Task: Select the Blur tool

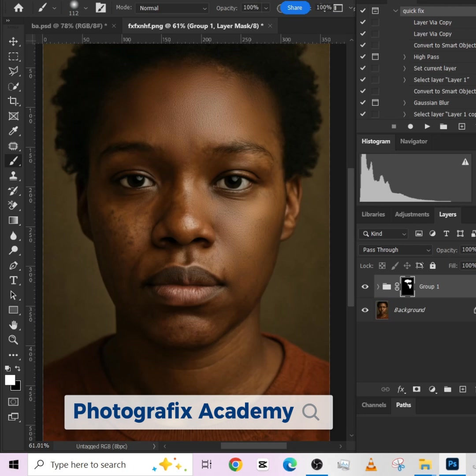Action: pyautogui.click(x=13, y=235)
